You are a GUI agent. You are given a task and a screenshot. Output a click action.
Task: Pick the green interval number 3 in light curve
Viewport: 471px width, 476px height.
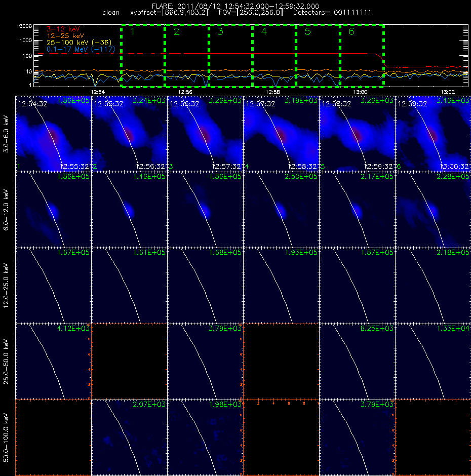(220, 31)
